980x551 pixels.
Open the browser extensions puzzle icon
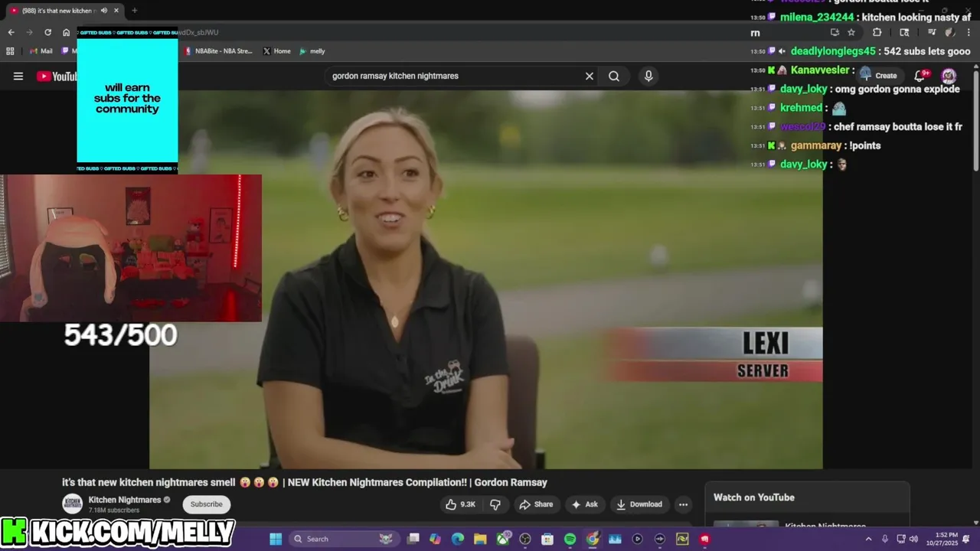click(x=877, y=32)
